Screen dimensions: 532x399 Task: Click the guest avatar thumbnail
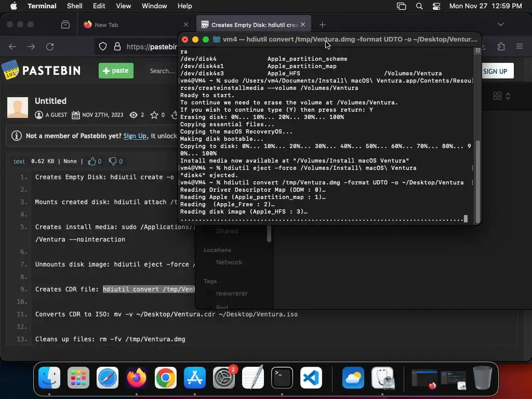click(x=18, y=107)
